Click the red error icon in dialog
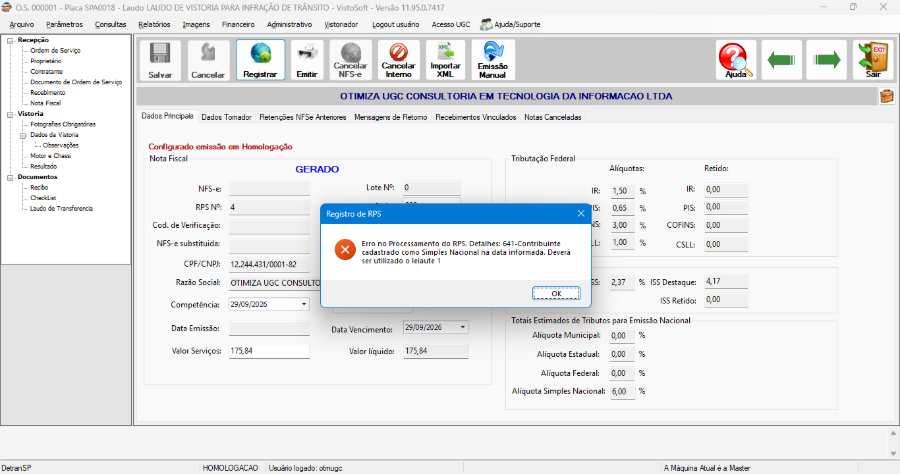This screenshot has height=474, width=900. coord(345,250)
